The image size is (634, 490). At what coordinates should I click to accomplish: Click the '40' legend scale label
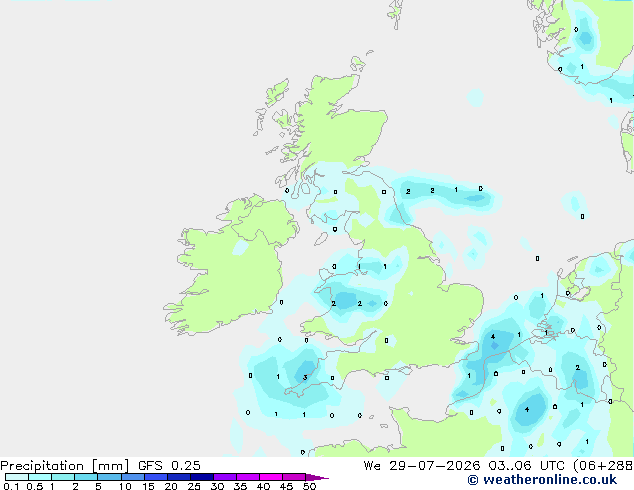point(263,486)
